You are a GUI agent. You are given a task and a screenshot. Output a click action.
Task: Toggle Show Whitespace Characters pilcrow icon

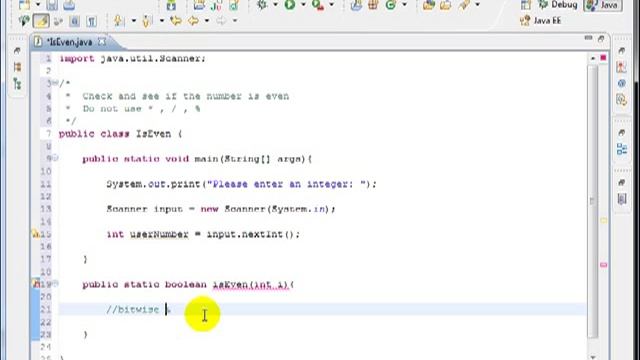point(91,21)
